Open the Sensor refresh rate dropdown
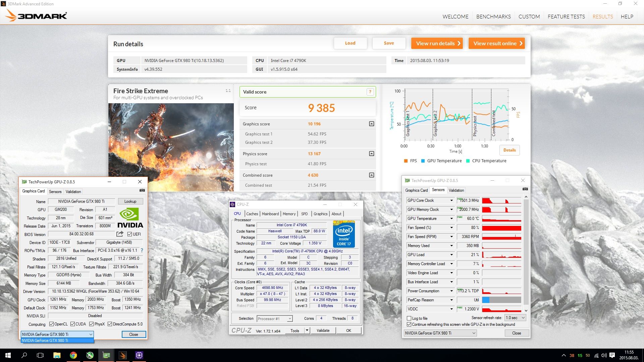644x362 pixels. (515, 318)
